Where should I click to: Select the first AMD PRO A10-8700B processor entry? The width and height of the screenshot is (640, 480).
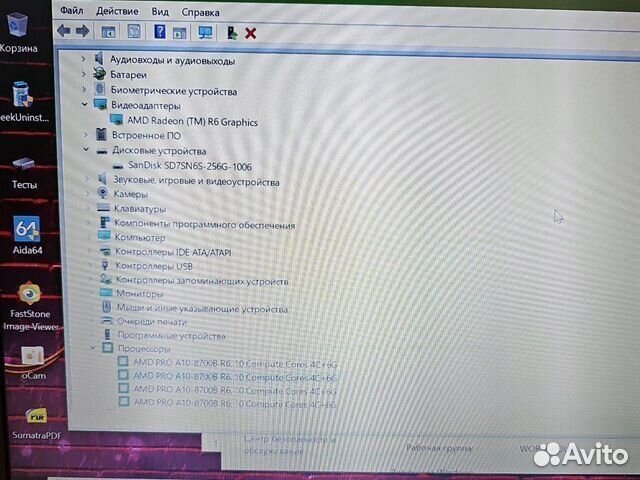[235, 363]
